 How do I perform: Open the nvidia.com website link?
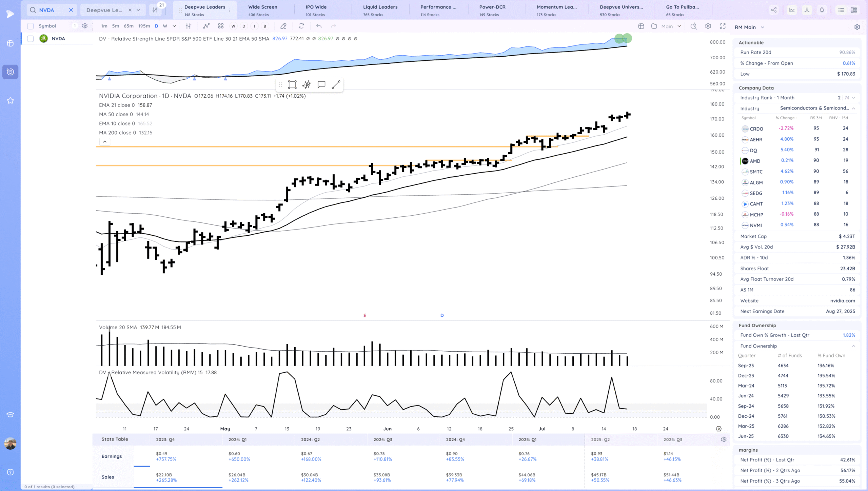tap(842, 300)
